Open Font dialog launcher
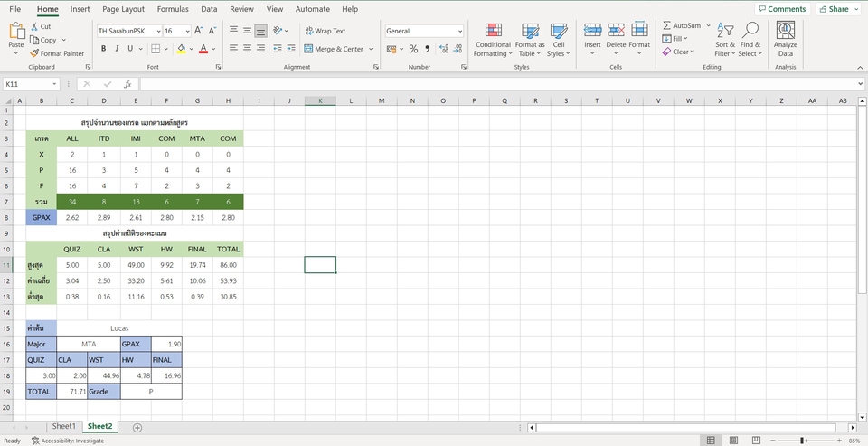 tap(218, 67)
